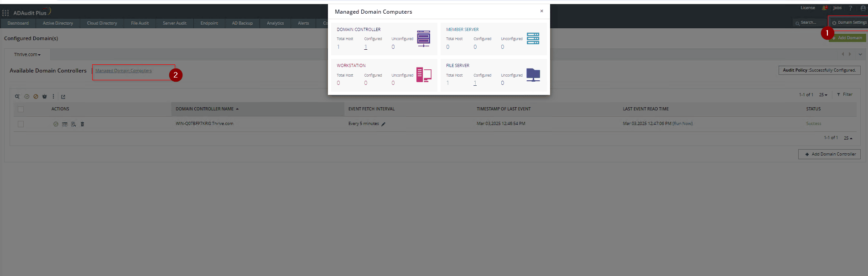Close the Managed Domain Computers popup

[x=541, y=11]
